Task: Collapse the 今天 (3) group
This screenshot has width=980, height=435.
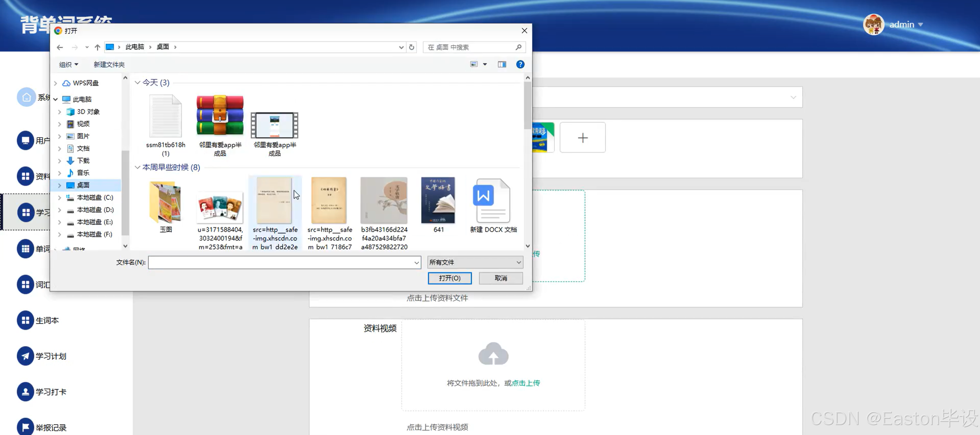Action: pos(137,83)
